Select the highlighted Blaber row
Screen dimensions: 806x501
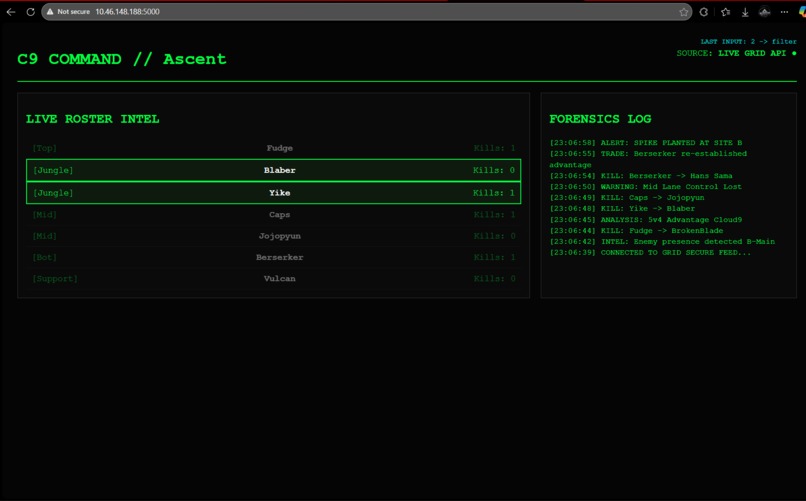[x=273, y=170]
